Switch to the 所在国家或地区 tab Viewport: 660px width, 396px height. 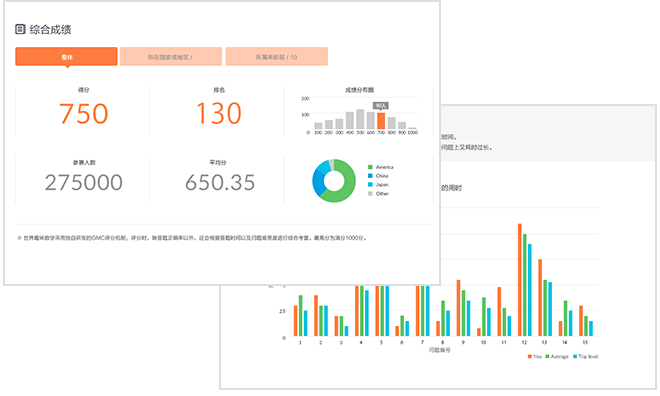click(x=171, y=56)
